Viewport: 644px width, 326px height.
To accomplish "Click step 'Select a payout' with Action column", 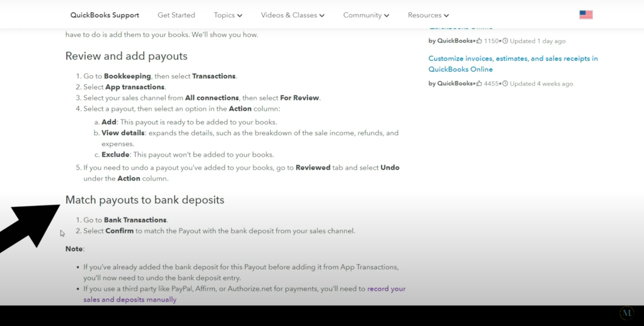I will (182, 109).
